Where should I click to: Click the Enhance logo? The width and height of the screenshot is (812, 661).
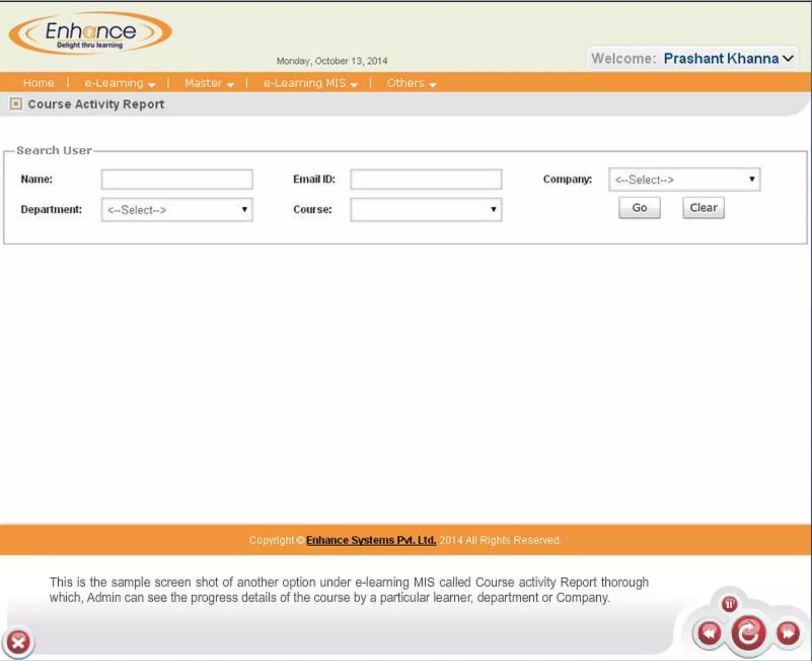click(x=90, y=33)
